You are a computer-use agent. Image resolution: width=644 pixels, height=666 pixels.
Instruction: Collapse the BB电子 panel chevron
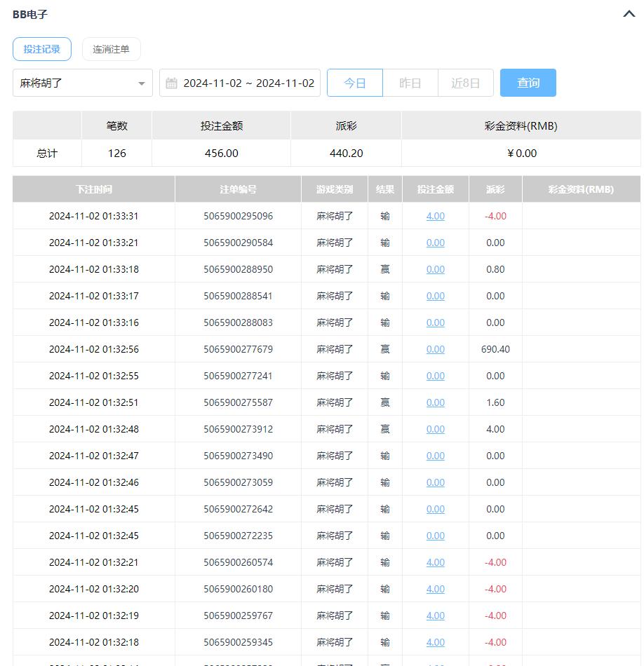pyautogui.click(x=629, y=14)
